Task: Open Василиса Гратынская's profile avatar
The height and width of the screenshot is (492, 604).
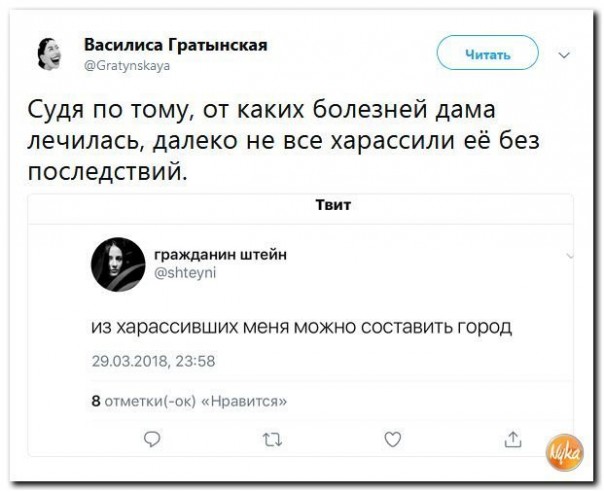Action: pyautogui.click(x=50, y=54)
